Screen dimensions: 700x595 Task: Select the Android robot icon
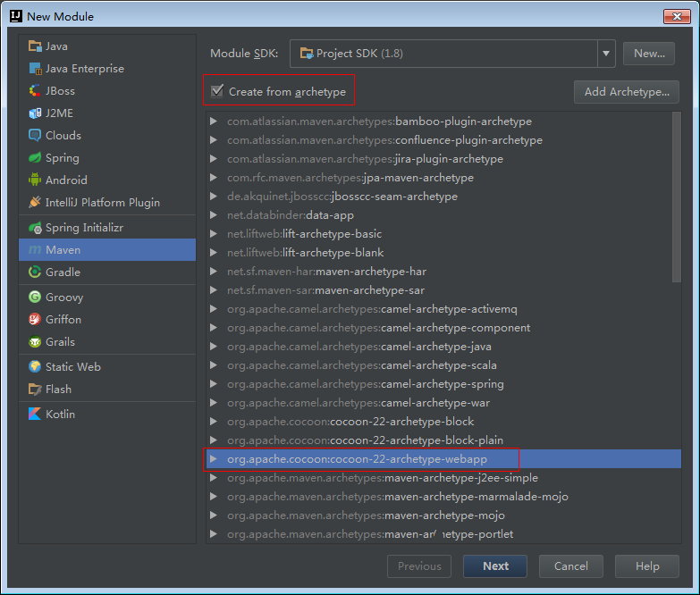click(x=35, y=180)
